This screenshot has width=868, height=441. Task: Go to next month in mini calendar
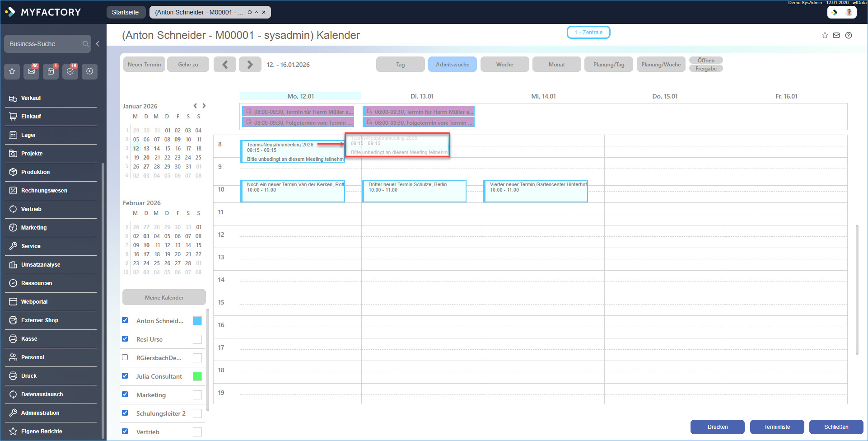(x=204, y=106)
